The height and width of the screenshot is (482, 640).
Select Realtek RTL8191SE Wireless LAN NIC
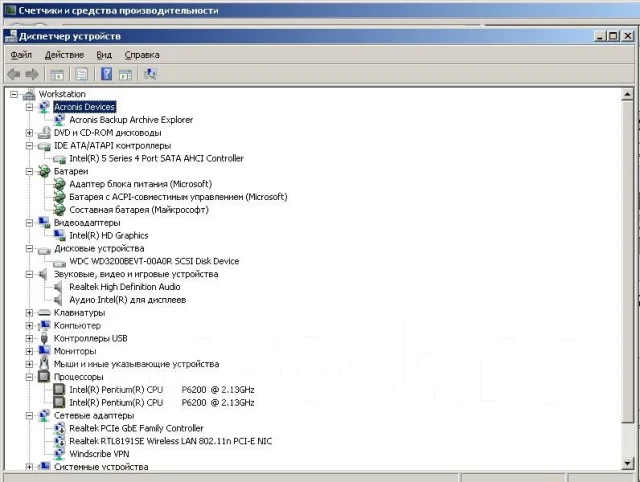coord(170,441)
